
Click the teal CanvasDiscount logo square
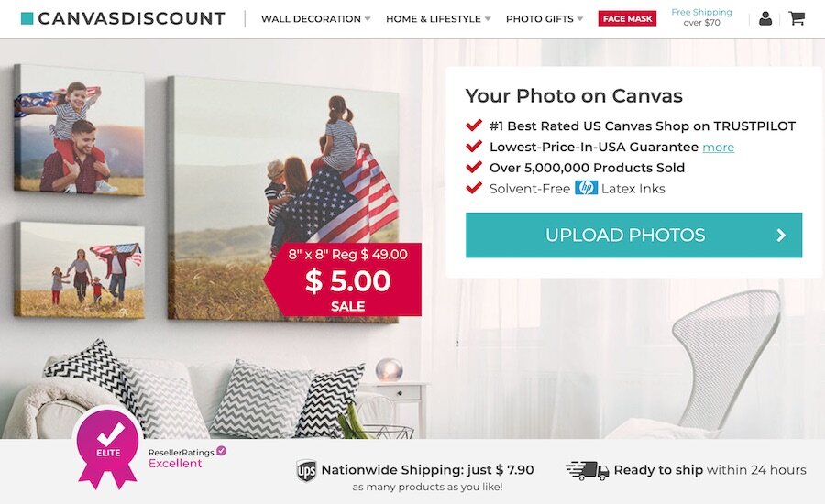point(27,18)
